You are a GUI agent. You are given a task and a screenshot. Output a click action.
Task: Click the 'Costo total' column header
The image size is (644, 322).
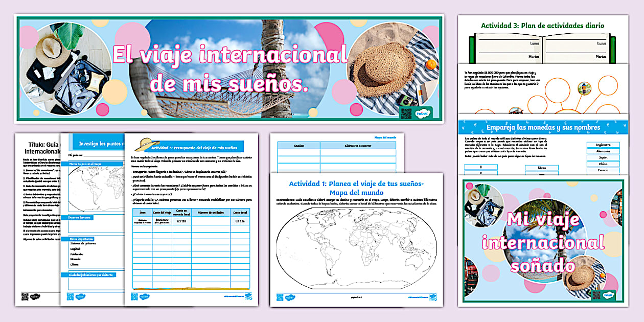click(240, 212)
